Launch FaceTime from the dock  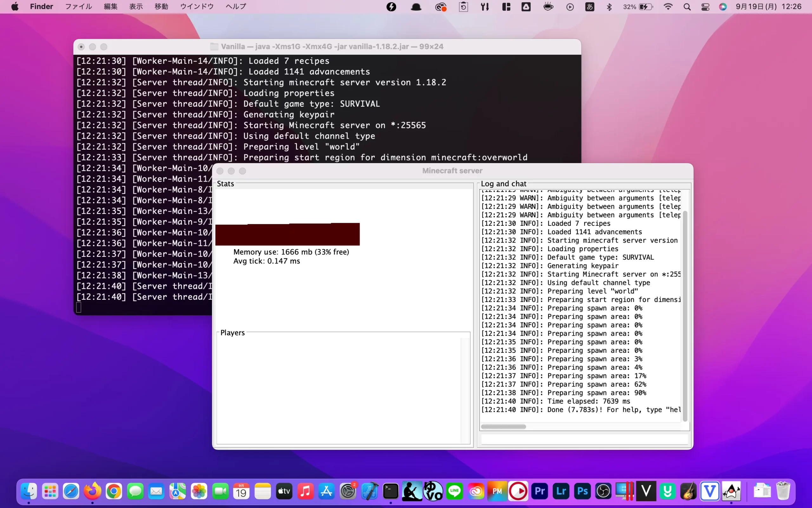click(220, 491)
